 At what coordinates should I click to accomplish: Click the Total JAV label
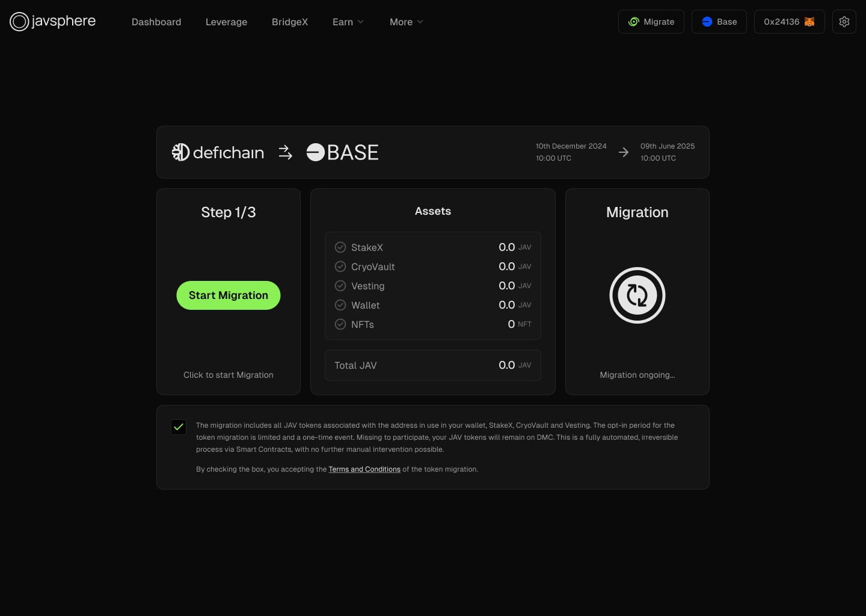pos(355,365)
